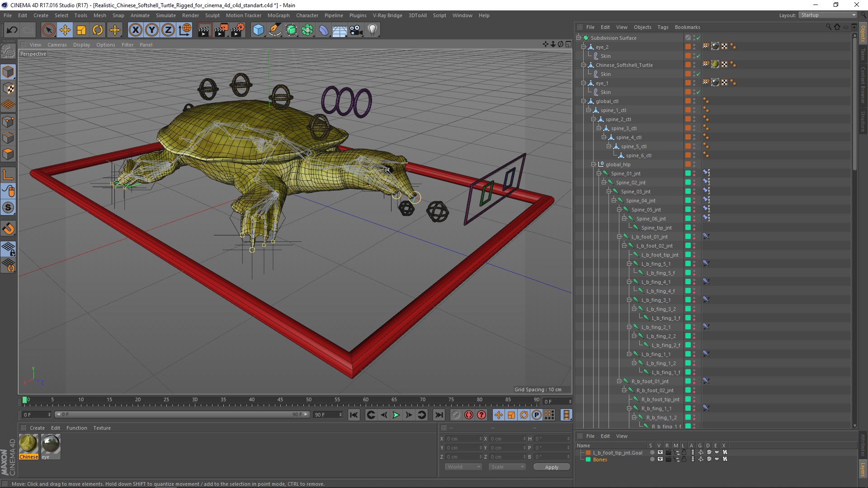The height and width of the screenshot is (488, 868).
Task: Collapse Spine_01_jnt tree node
Action: tap(599, 174)
